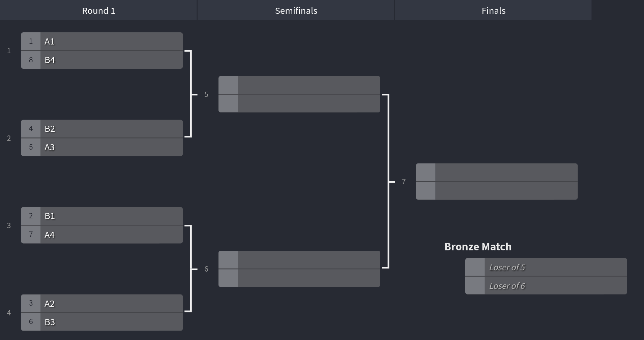The width and height of the screenshot is (644, 340).
Task: Click the Loser of 6 slot
Action: click(x=546, y=286)
